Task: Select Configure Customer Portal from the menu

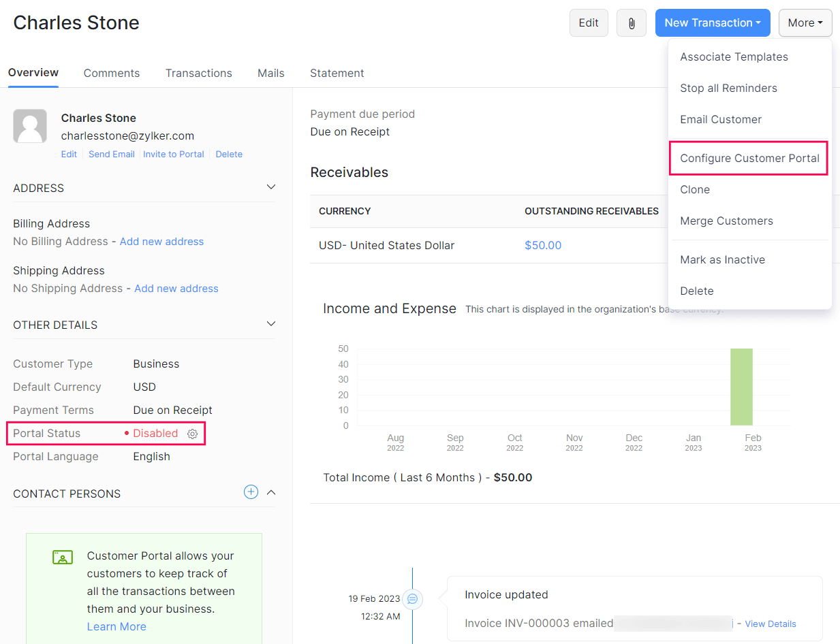Action: [748, 158]
